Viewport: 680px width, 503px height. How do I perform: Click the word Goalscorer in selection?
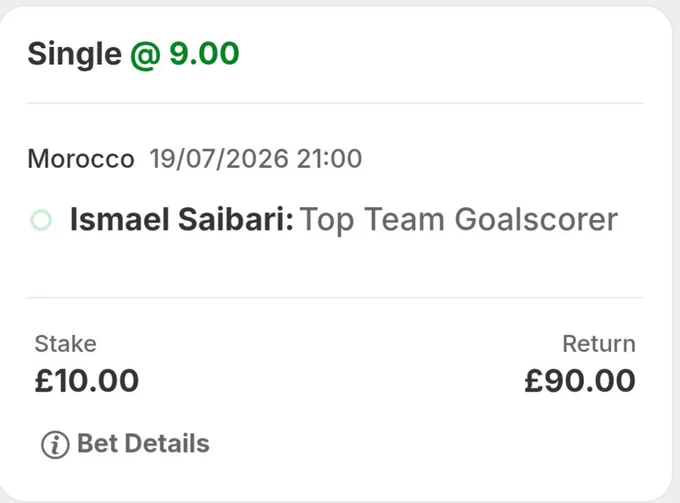pos(536,220)
